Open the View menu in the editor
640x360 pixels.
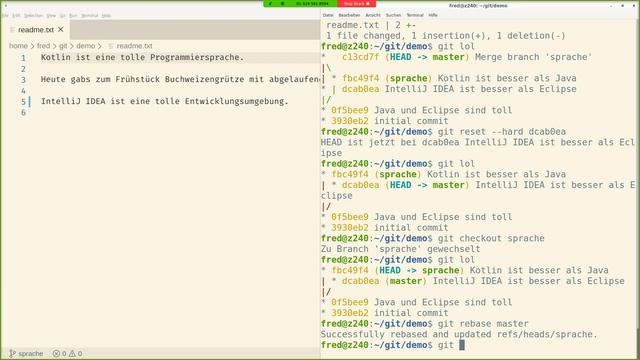[x=51, y=16]
